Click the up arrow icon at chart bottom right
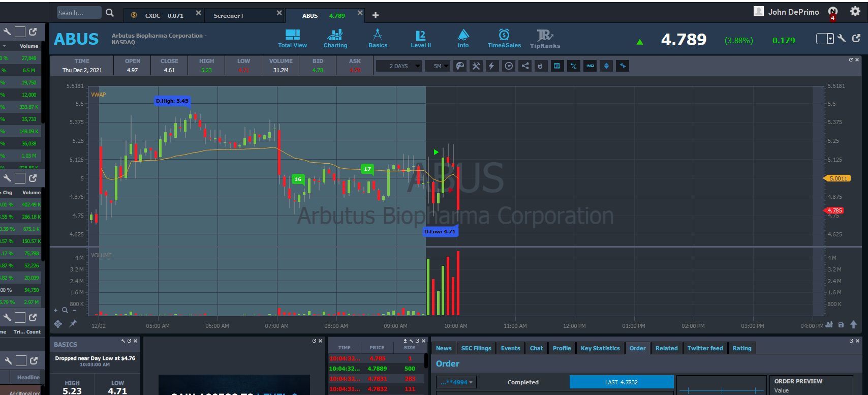868x395 pixels. pos(854,324)
